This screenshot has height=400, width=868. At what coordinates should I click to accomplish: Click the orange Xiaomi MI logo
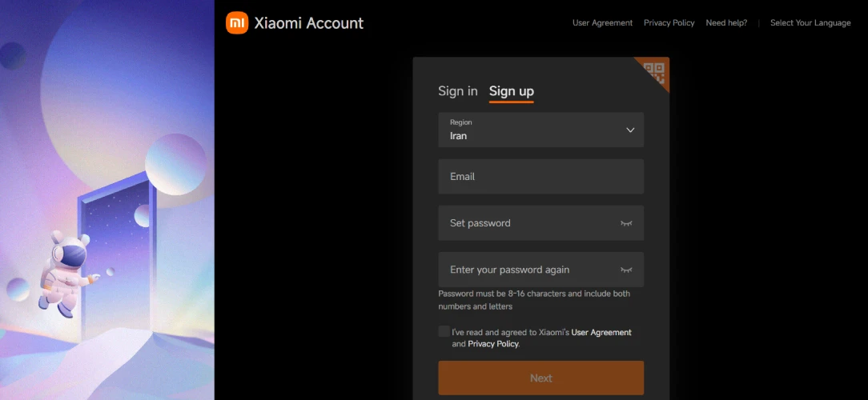tap(237, 23)
